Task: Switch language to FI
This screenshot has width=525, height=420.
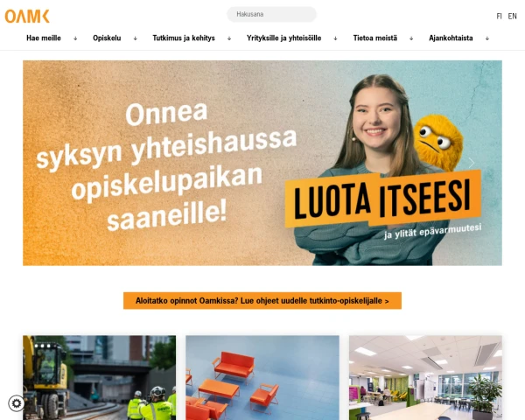Action: 500,16
